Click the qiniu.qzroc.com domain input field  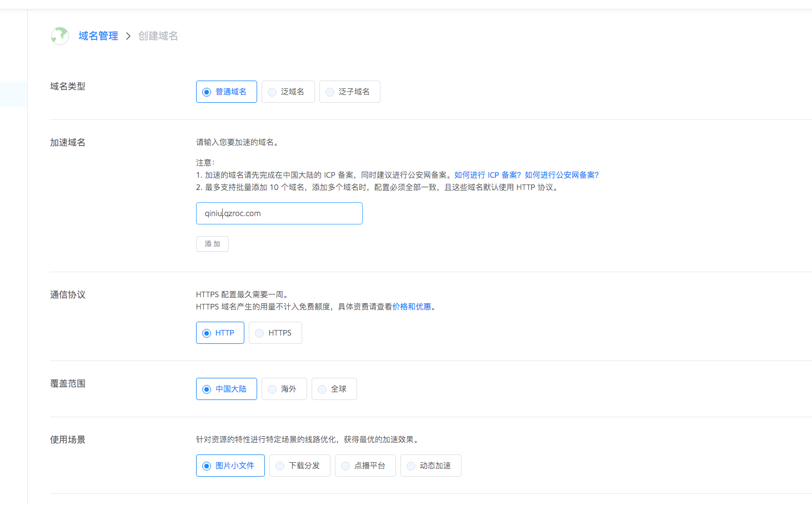pyautogui.click(x=279, y=213)
